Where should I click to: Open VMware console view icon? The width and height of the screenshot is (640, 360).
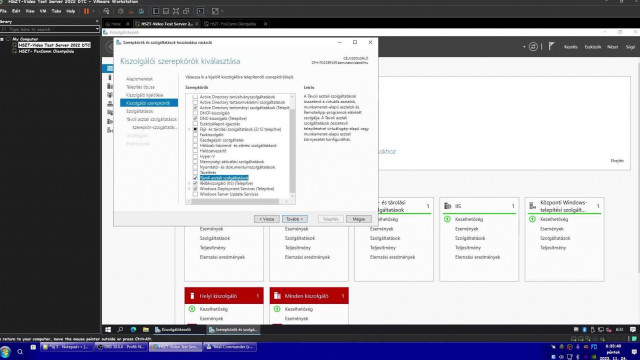pos(200,11)
